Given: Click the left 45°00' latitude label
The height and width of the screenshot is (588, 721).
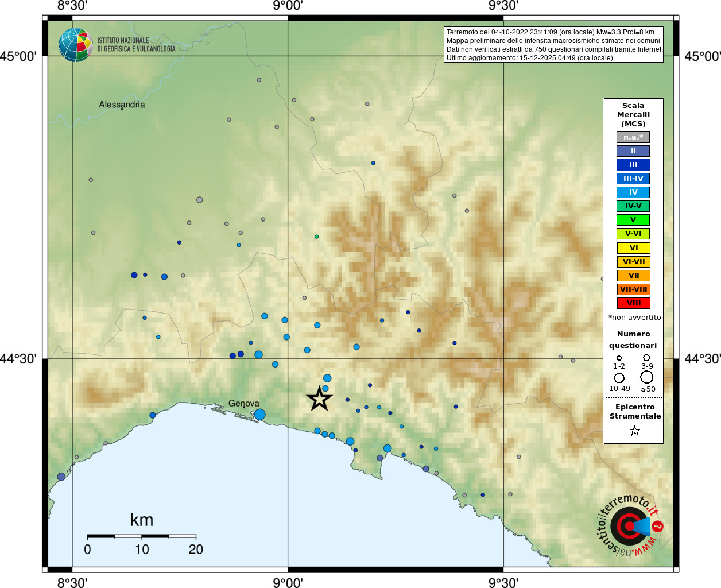Looking at the screenshot, I should [x=18, y=56].
